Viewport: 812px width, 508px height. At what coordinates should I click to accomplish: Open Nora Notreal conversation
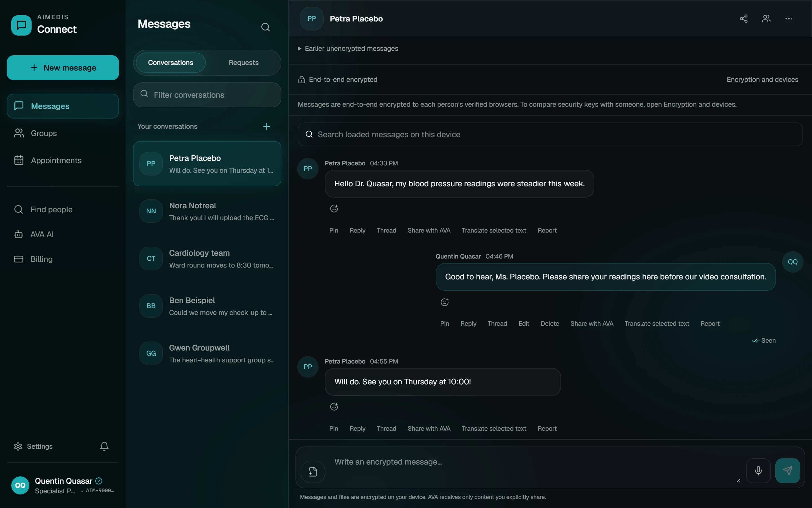click(x=207, y=211)
